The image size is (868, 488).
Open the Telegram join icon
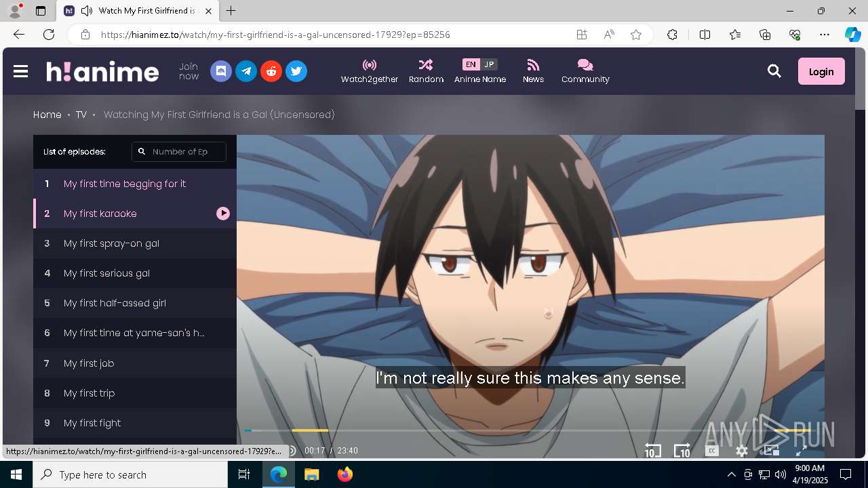(x=246, y=71)
